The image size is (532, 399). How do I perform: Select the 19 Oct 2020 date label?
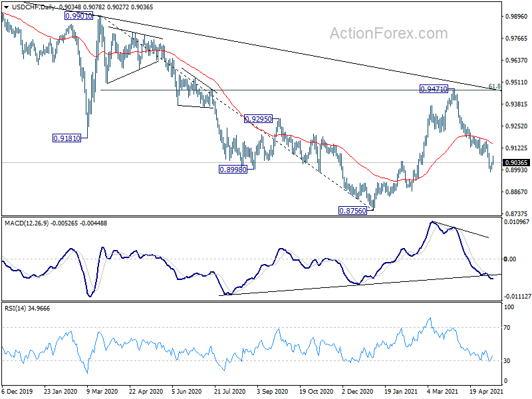click(x=317, y=391)
